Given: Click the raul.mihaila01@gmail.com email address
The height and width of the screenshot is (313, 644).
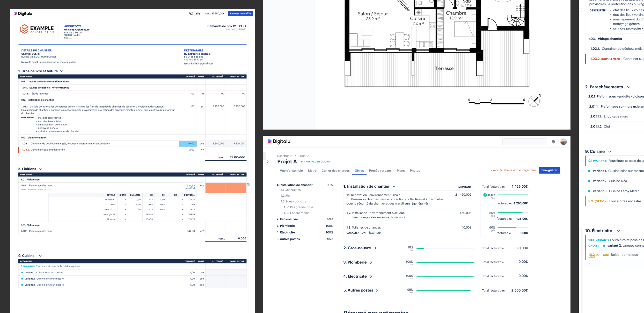Looking at the screenshot, I should point(199,63).
